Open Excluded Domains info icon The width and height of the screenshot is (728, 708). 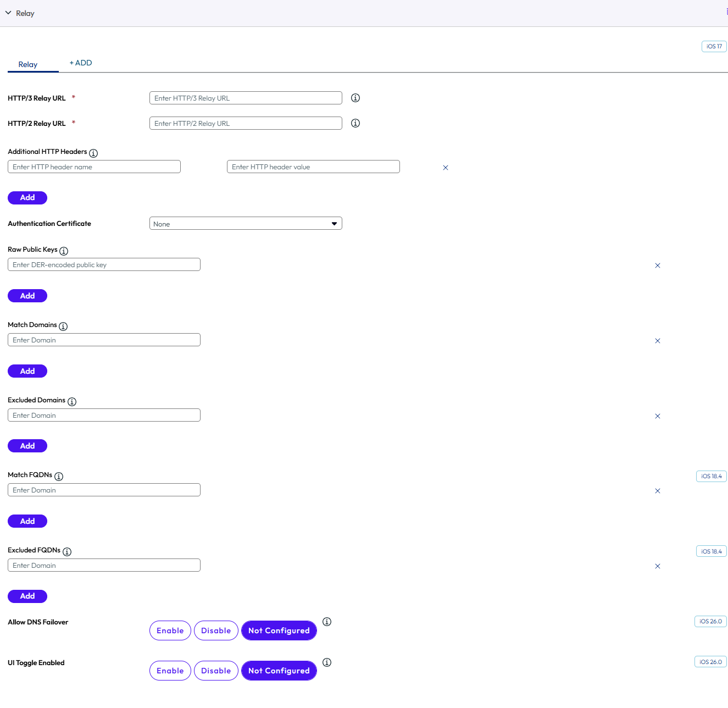coord(72,402)
